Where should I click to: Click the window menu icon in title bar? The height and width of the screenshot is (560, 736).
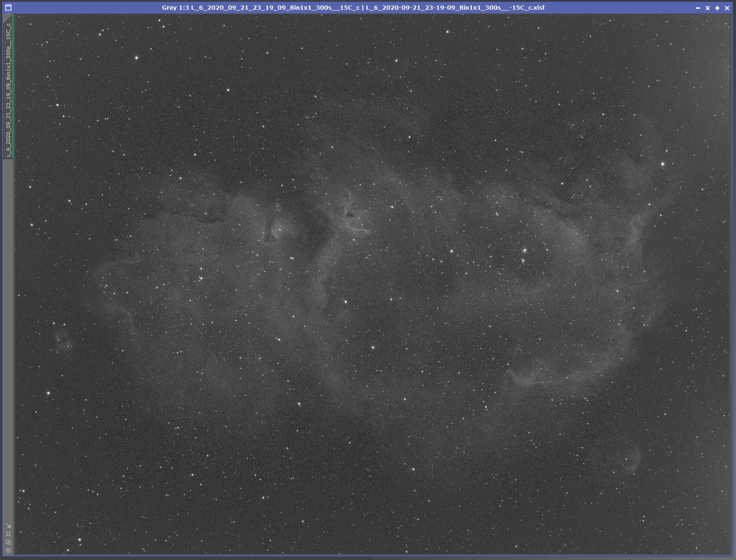coord(8,8)
